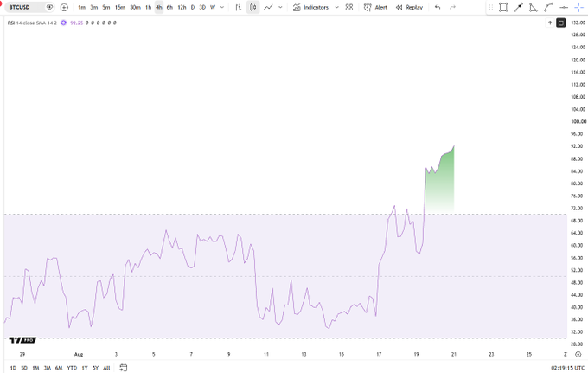Set date range to 6M

59,368
